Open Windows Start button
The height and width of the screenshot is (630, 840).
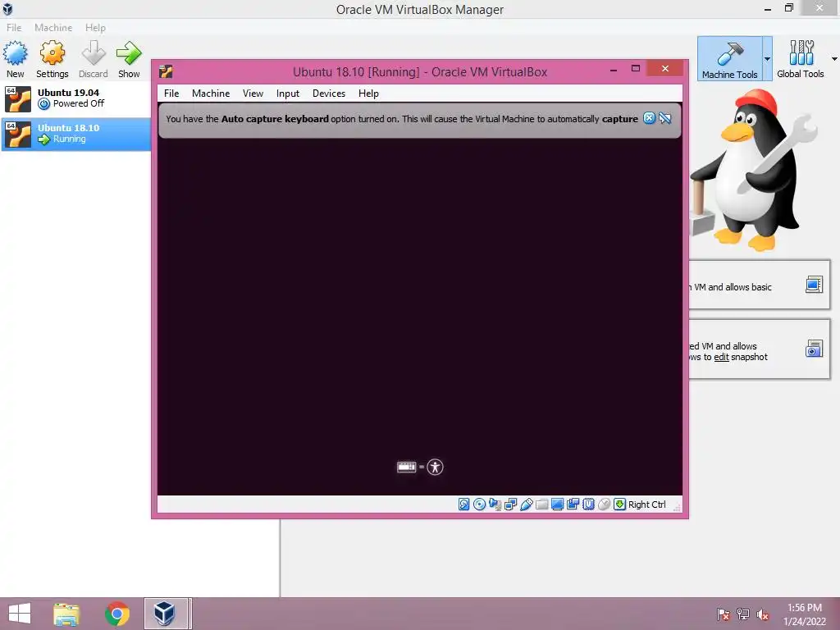(x=20, y=614)
